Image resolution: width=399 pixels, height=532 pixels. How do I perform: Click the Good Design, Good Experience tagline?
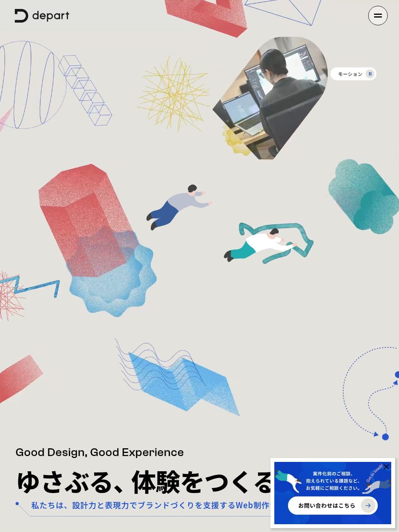(99, 452)
